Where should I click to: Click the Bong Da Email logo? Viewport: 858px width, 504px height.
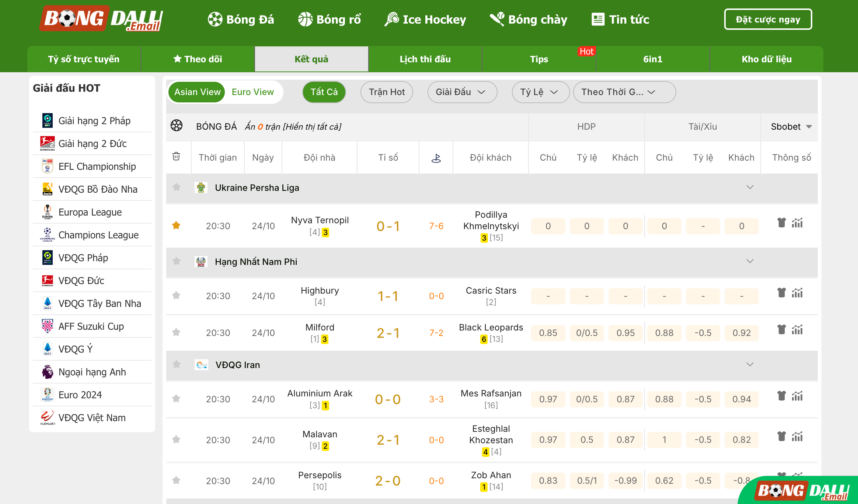pyautogui.click(x=102, y=19)
